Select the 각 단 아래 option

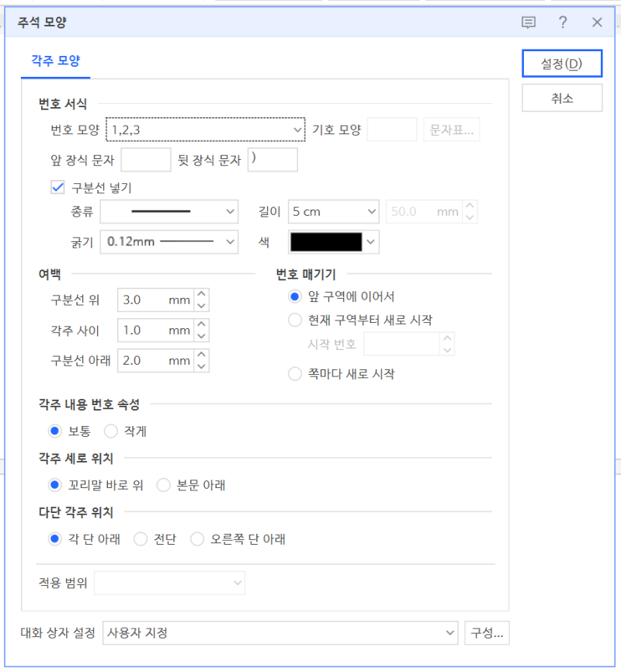tap(54, 539)
